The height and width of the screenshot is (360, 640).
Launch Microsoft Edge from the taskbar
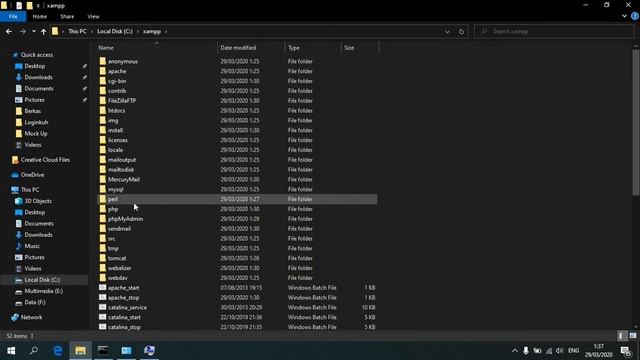click(x=58, y=351)
